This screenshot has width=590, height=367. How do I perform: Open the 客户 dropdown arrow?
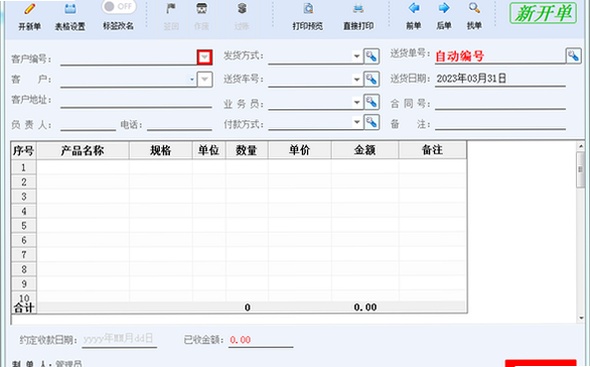point(205,79)
